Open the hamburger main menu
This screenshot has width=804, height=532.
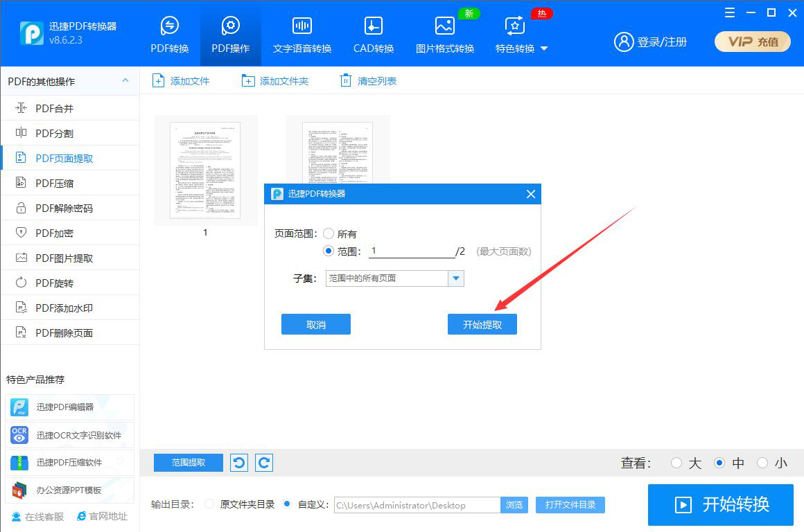click(730, 12)
